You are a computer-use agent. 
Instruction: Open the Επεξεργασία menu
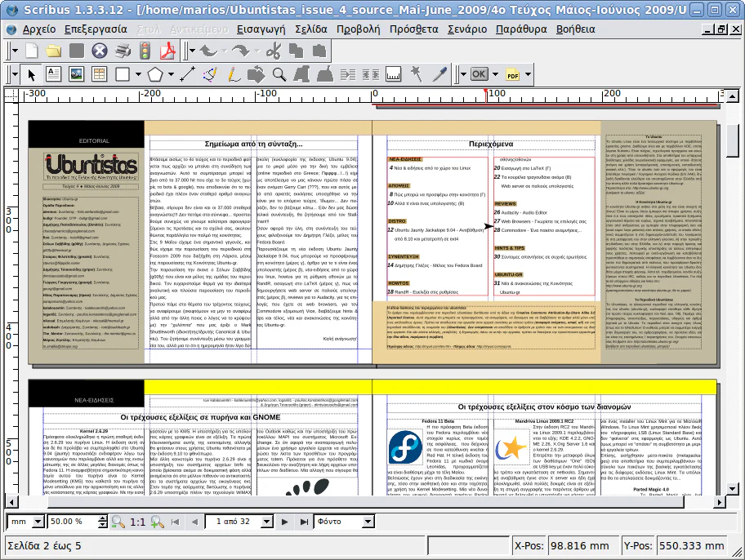point(96,29)
